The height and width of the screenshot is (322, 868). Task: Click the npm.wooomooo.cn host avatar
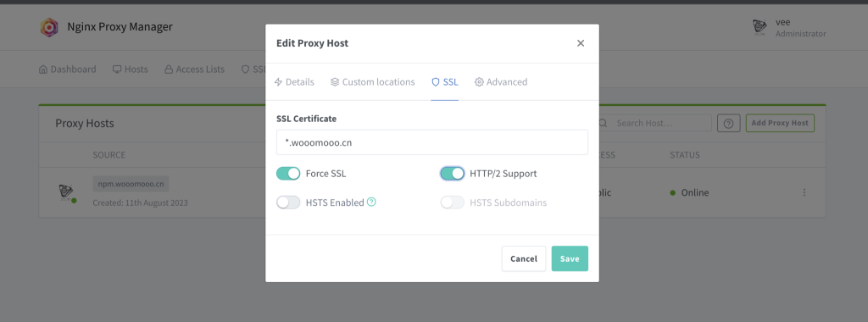point(66,192)
